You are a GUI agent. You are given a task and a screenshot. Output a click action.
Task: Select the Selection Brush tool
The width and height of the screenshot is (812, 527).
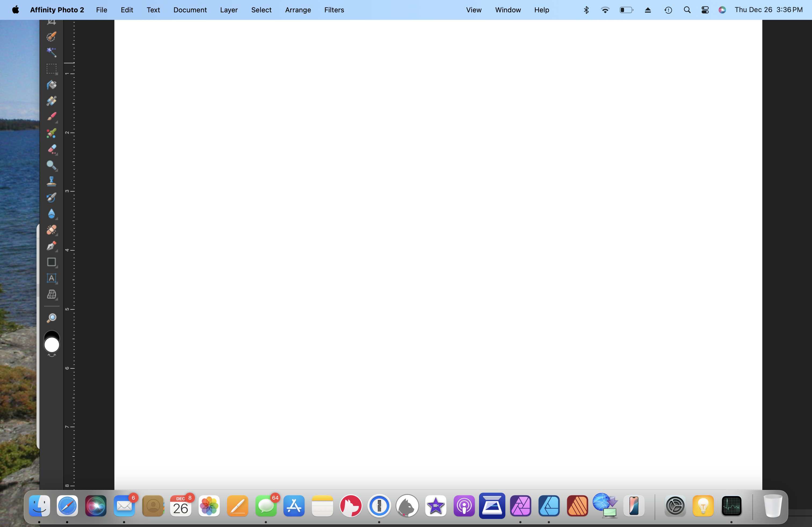point(51,36)
